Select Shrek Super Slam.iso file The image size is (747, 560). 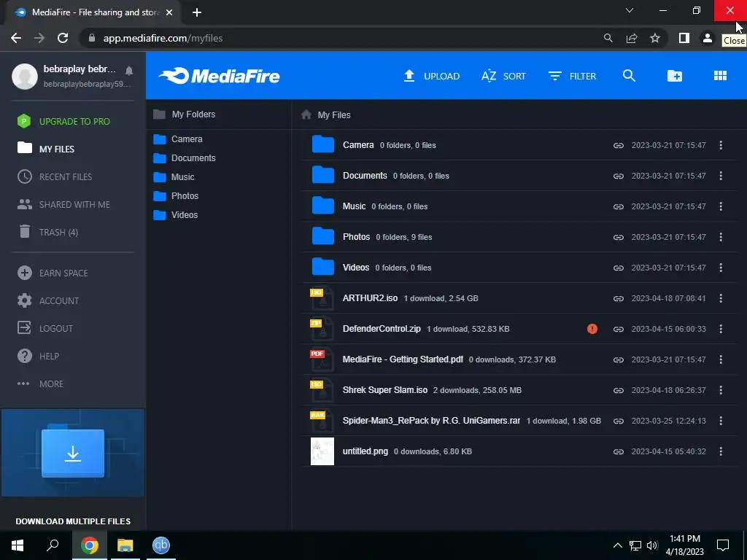(385, 390)
